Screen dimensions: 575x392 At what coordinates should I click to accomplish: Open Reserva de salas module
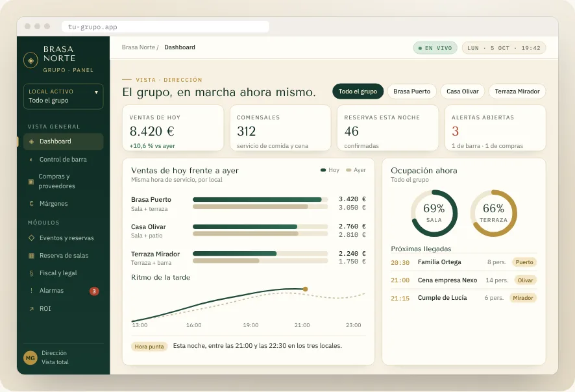pyautogui.click(x=64, y=256)
